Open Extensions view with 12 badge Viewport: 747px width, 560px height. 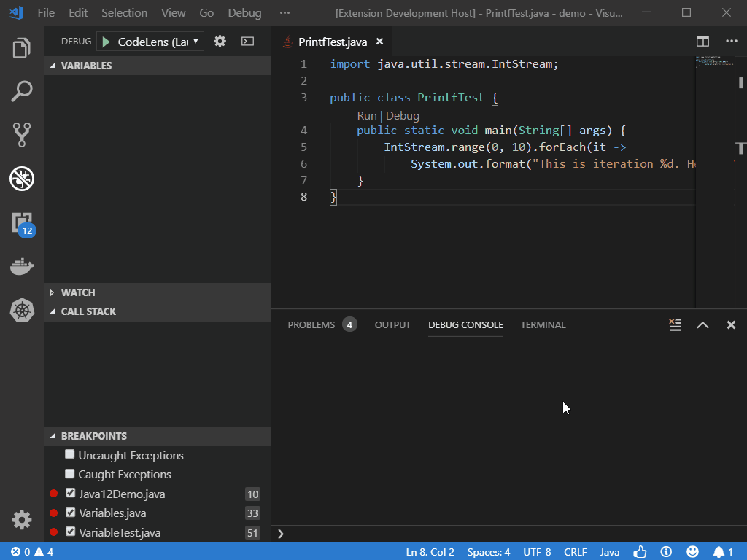pyautogui.click(x=23, y=224)
